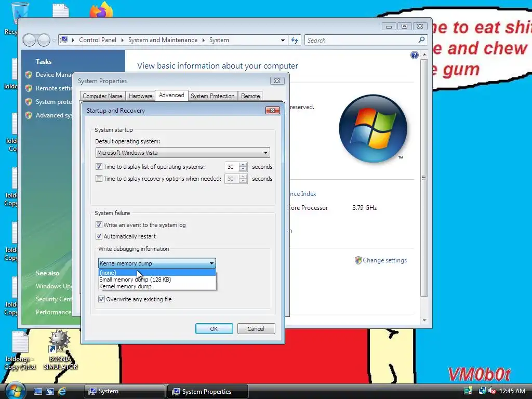Select loldongs - Copy (5).txt desktop file
Screen dimensions: 532x399
20,351
